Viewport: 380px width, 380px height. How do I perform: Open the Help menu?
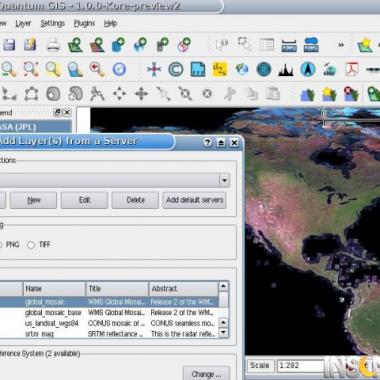[x=110, y=23]
